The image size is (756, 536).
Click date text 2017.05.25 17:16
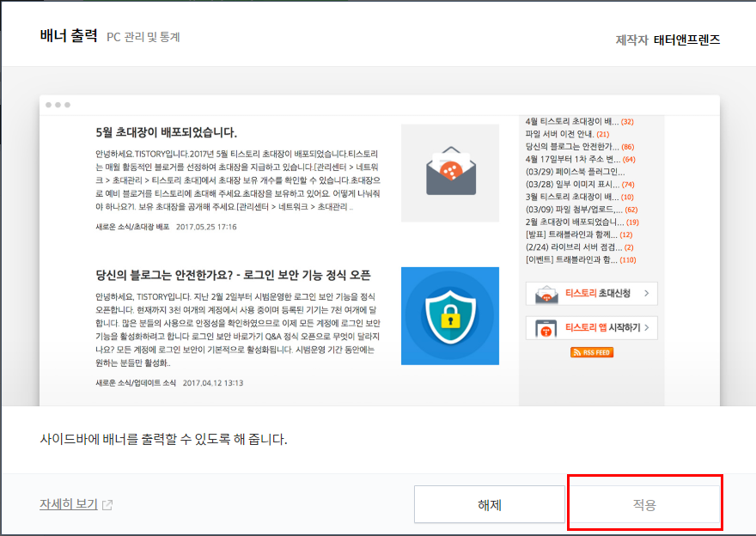point(206,227)
